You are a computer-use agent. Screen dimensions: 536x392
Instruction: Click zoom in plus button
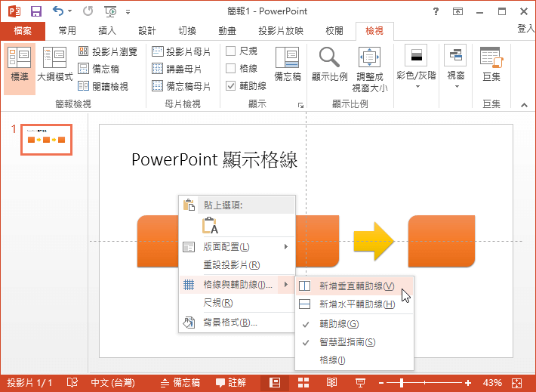pos(468,383)
